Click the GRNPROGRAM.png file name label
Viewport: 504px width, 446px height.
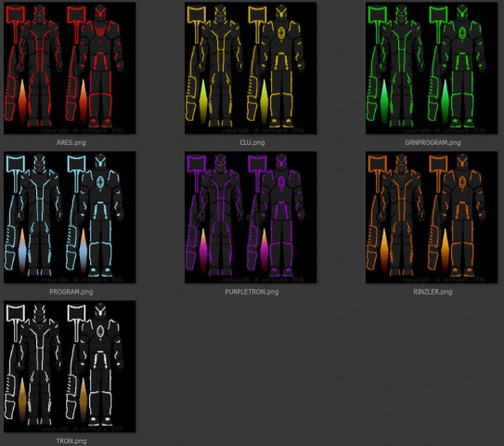point(433,142)
